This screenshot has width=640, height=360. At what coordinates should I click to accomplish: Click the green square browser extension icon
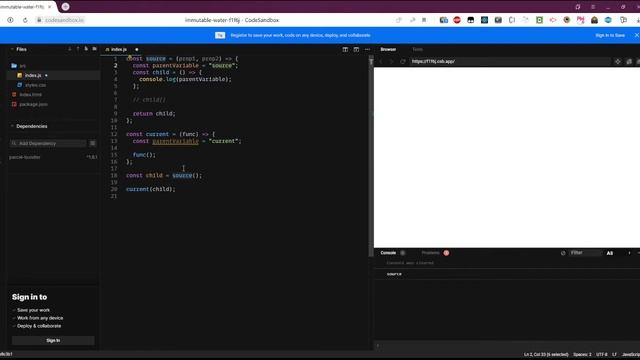[539, 20]
